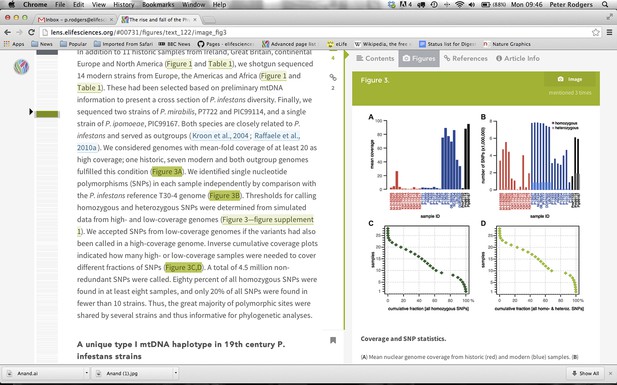Screen dimensions: 617x385
Task: Click the battery status icon
Action: (485, 5)
